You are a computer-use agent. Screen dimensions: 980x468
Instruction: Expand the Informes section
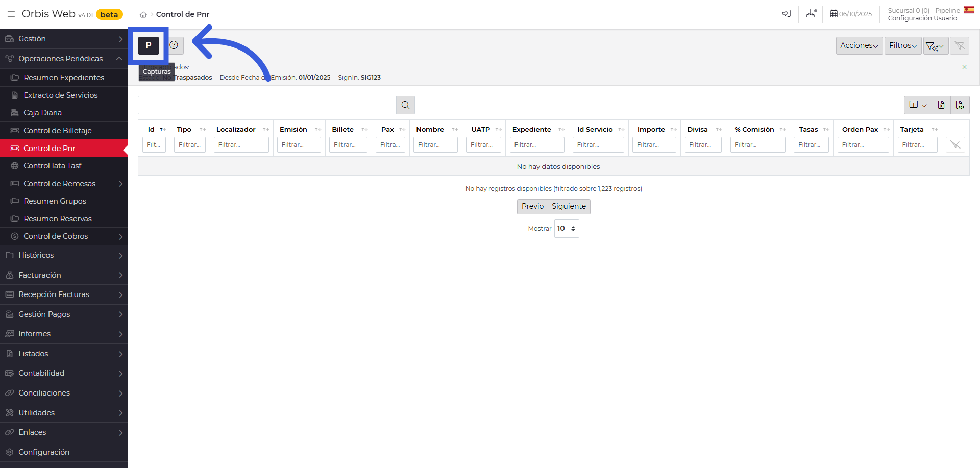[64, 334]
